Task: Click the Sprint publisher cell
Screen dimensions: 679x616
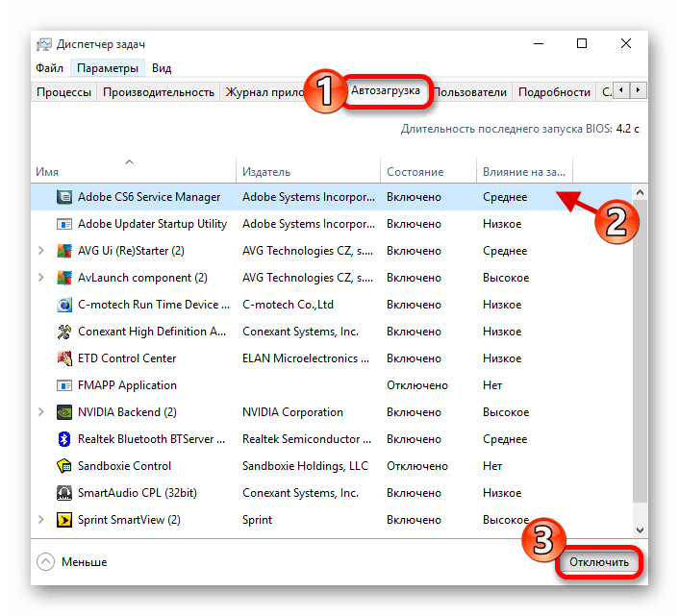Action: 257,520
